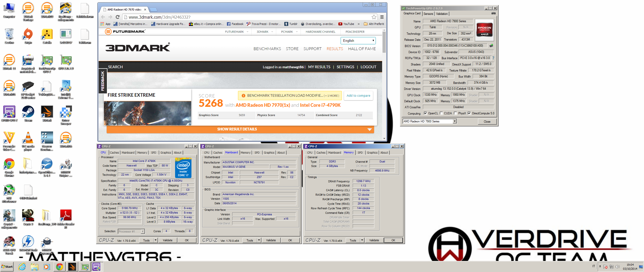
Task: Open the Altri Preferiti bookmarks folder
Action: pyautogui.click(x=374, y=24)
